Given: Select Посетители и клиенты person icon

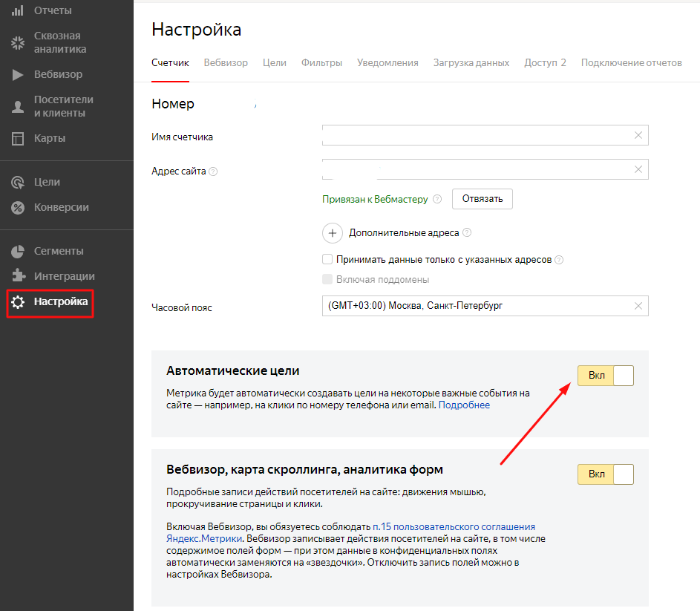Looking at the screenshot, I should click(18, 107).
